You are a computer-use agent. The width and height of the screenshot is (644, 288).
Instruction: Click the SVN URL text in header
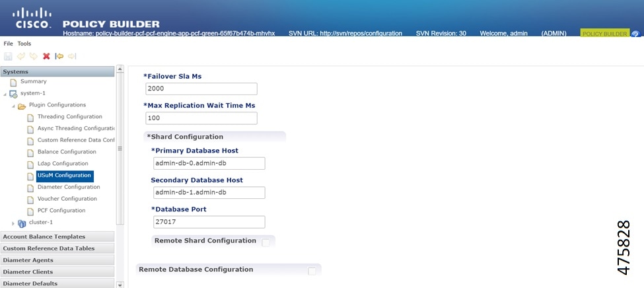(x=345, y=33)
